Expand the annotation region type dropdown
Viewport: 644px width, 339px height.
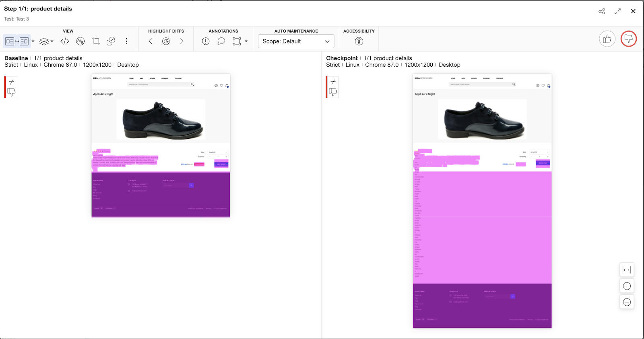[x=246, y=41]
